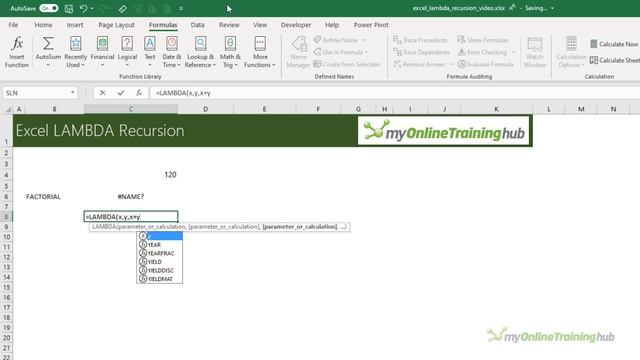Screen dimensions: 640x360
Task: Click Create from Selection
Action: click(347, 64)
